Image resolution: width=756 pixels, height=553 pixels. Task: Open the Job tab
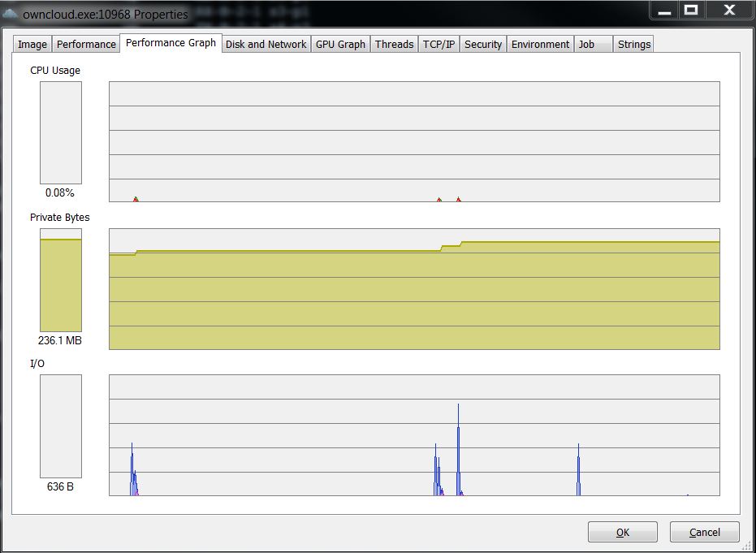click(x=594, y=45)
